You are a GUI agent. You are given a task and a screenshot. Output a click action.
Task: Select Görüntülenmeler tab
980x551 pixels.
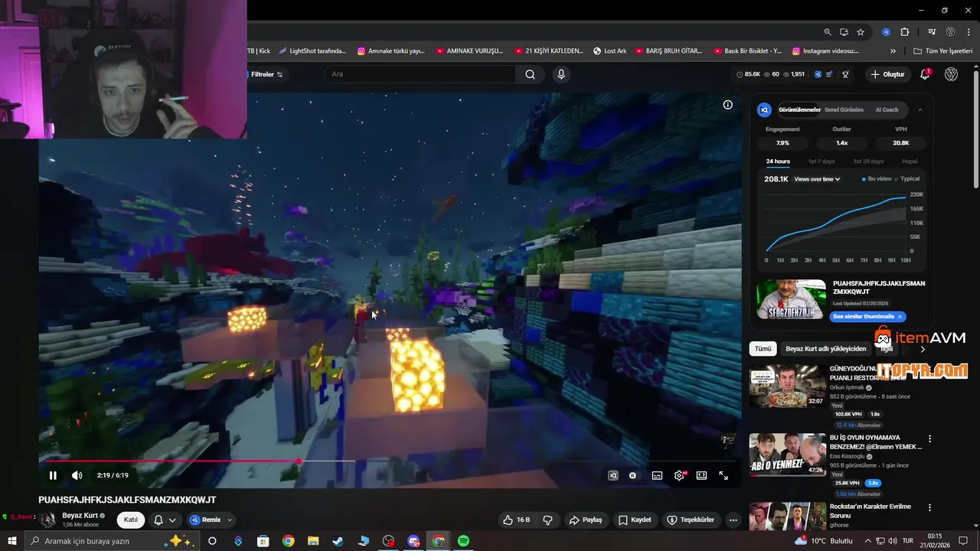point(799,109)
